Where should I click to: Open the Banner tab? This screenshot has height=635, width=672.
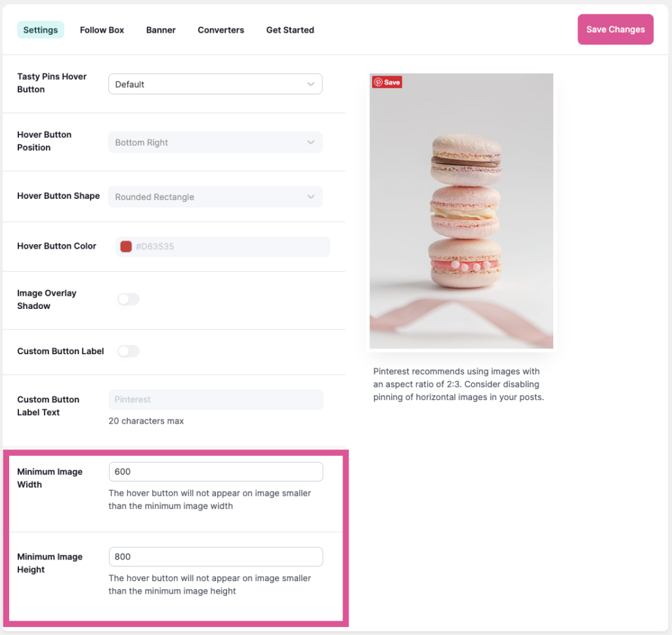(161, 30)
